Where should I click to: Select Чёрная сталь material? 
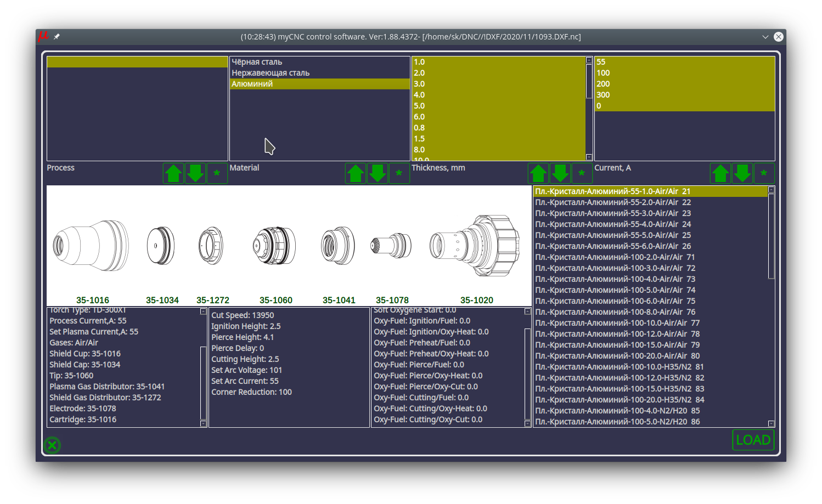coord(257,62)
